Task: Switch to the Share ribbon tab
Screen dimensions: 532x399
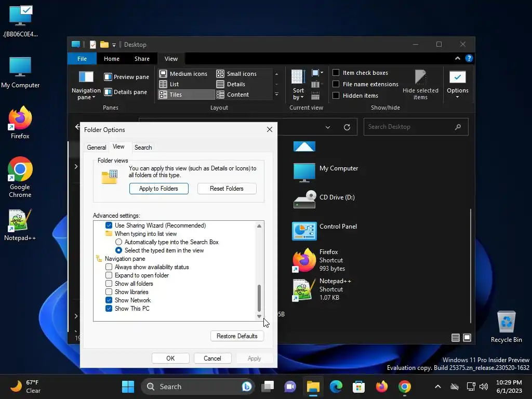Action: pyautogui.click(x=142, y=59)
